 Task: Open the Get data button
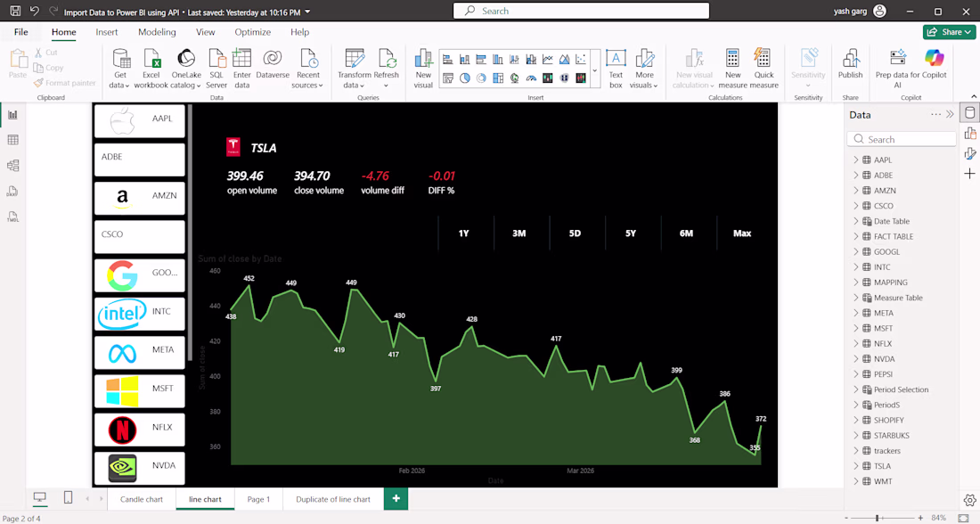120,69
